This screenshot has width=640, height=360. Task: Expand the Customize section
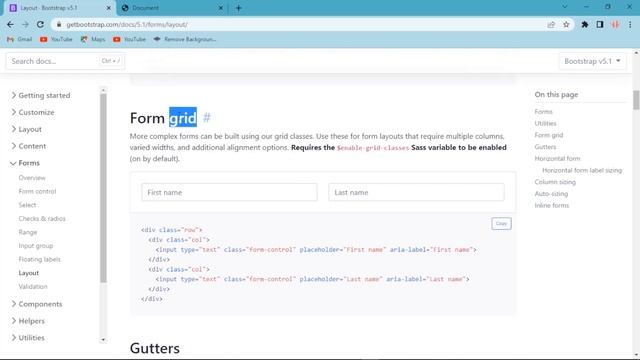[32, 112]
